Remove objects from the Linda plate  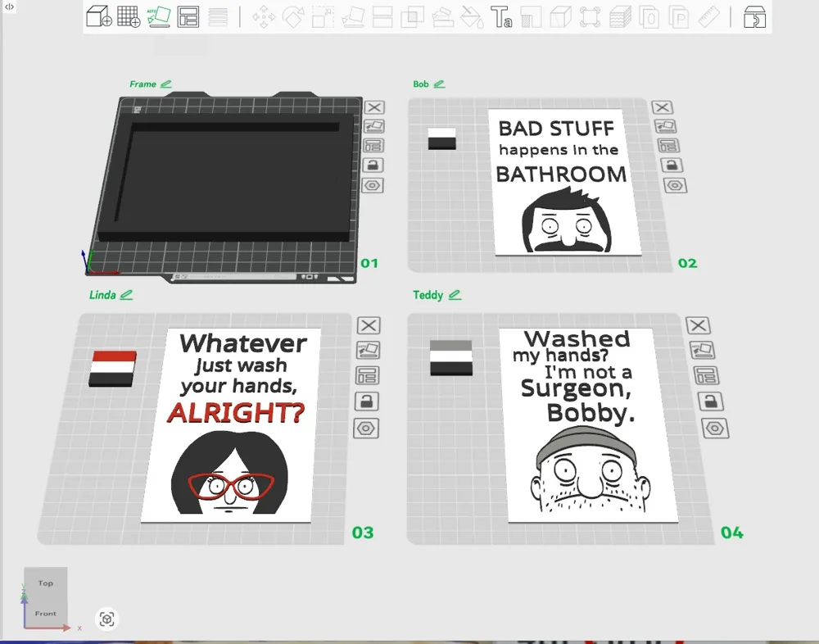(369, 325)
